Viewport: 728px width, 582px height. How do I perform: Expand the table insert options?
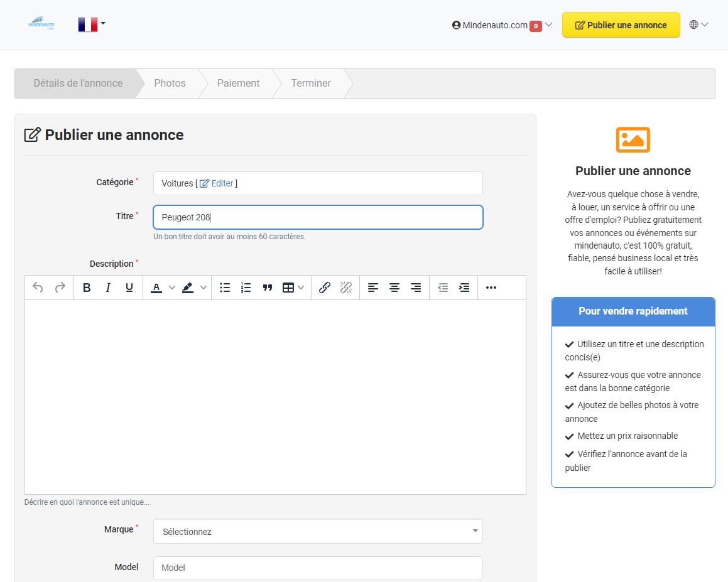coord(301,288)
